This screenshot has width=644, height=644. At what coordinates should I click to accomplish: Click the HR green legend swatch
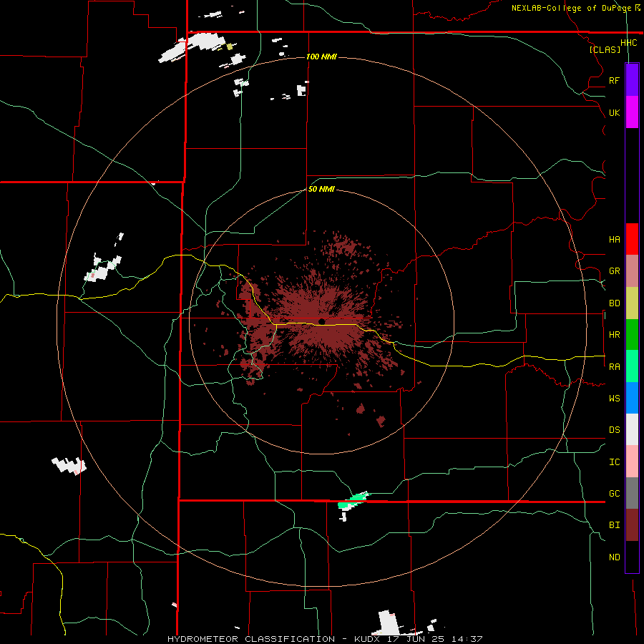point(632,335)
